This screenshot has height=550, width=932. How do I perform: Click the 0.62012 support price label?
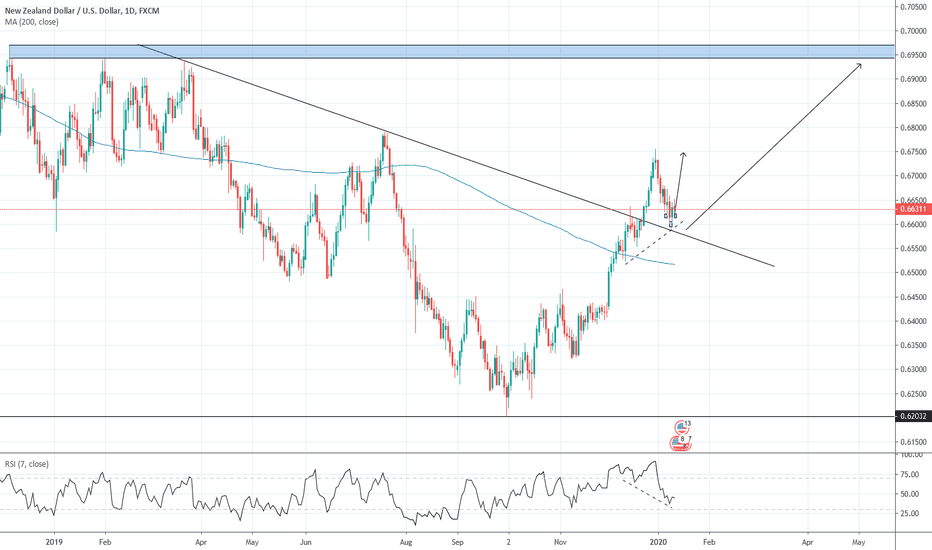tap(912, 417)
